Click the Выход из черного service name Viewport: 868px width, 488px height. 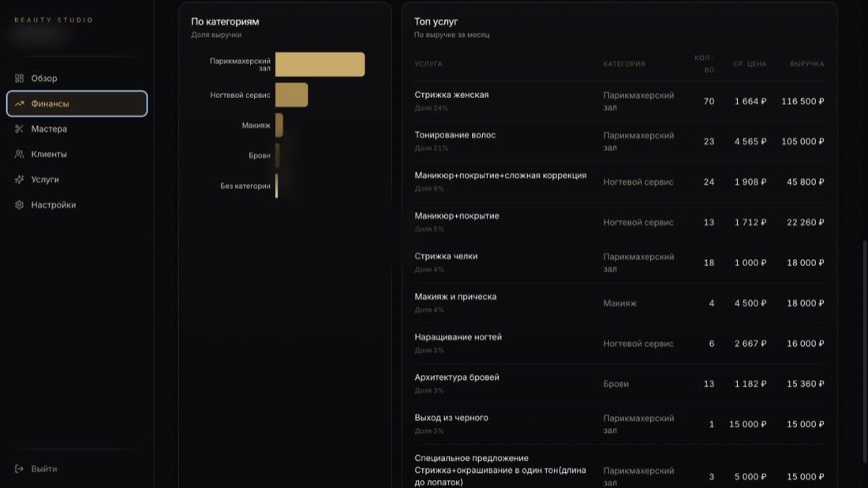click(x=451, y=418)
